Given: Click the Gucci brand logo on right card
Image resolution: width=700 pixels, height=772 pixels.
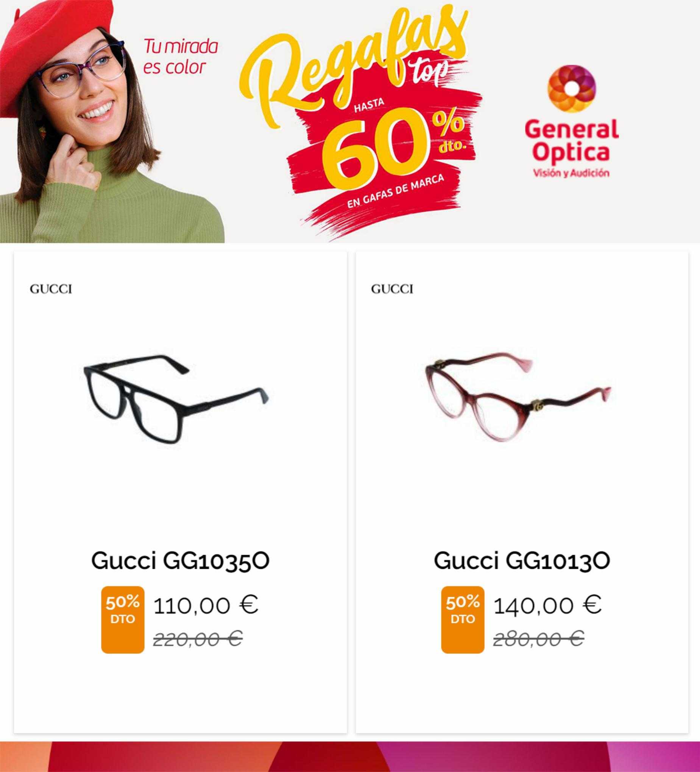Looking at the screenshot, I should coord(392,289).
